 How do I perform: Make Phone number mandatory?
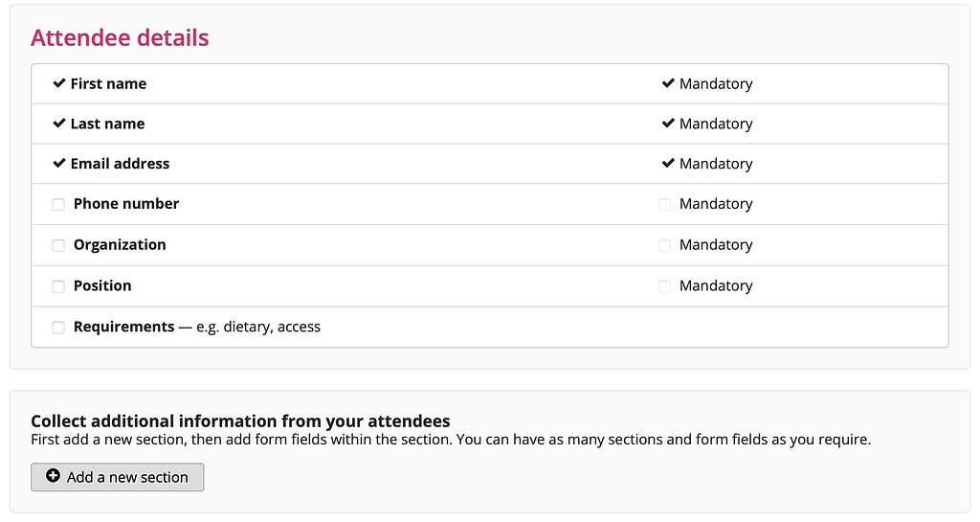pos(665,204)
